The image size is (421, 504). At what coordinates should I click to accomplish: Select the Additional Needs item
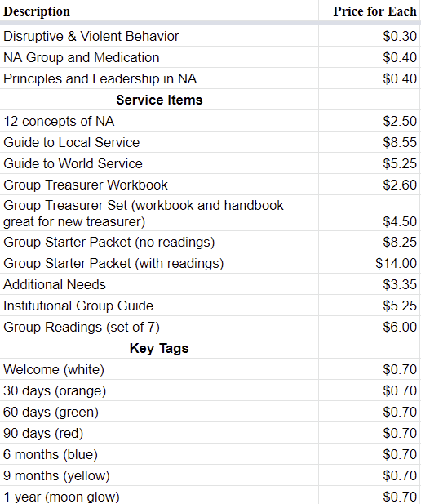click(55, 284)
